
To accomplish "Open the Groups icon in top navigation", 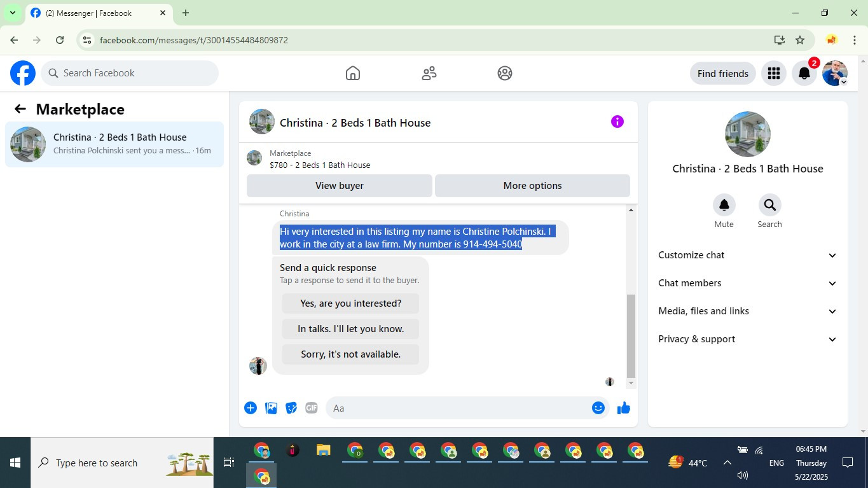I will [505, 73].
